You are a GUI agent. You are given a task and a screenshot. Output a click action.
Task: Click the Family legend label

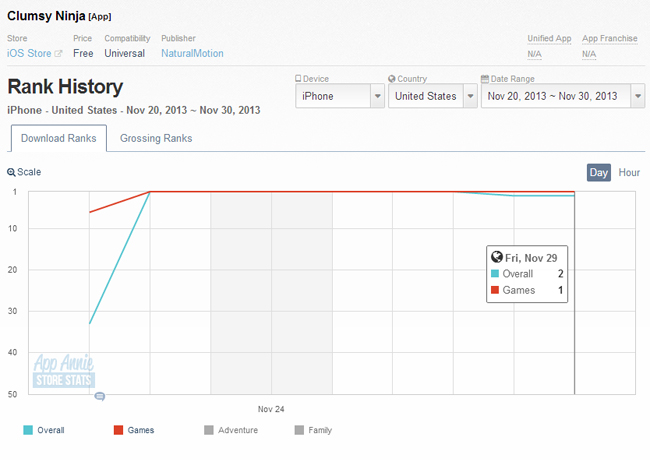320,430
